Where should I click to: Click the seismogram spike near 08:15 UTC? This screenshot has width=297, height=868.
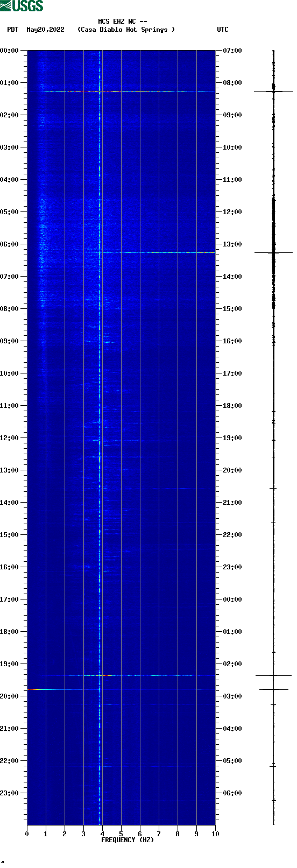(273, 91)
